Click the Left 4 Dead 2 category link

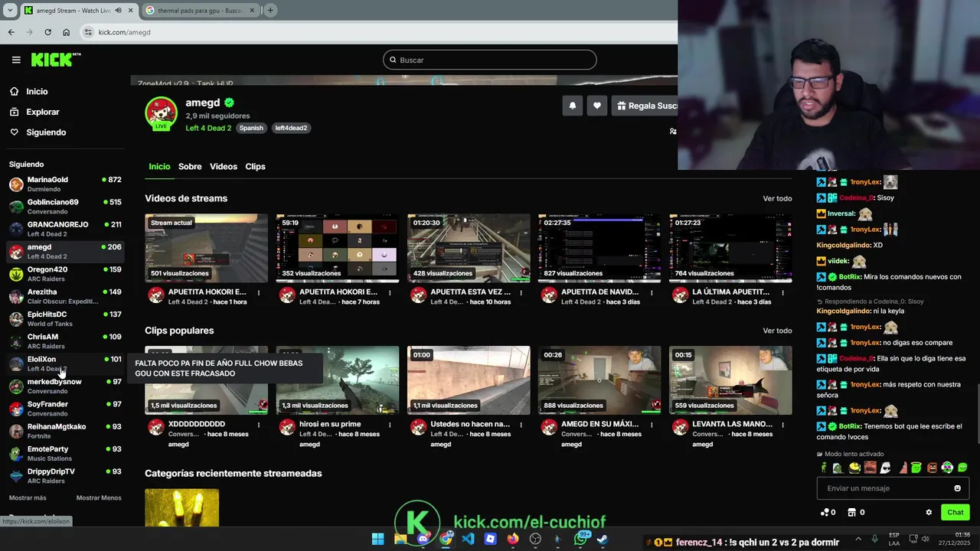pos(208,128)
